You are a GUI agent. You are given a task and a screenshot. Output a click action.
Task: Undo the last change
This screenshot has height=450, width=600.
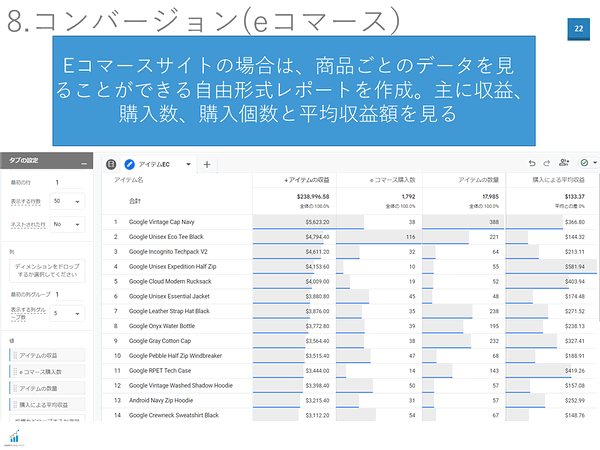click(x=532, y=163)
